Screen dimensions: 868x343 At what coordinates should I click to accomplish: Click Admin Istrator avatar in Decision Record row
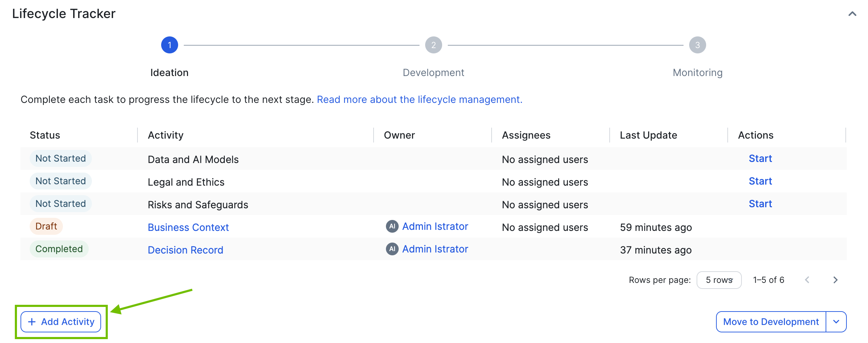(x=392, y=249)
